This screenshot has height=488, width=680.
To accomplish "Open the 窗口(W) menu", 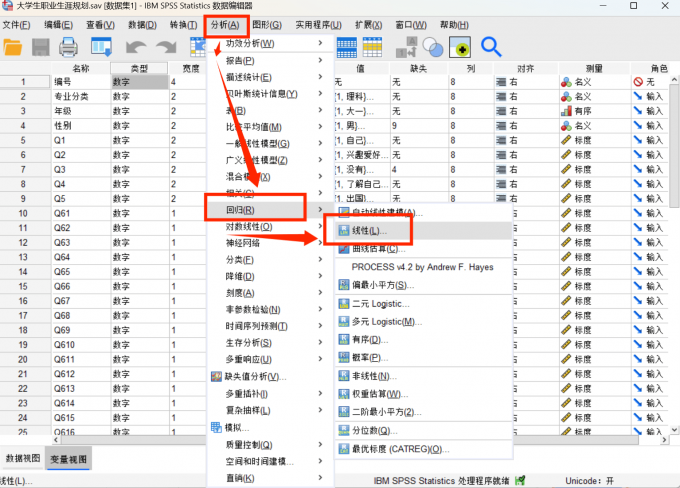I will click(x=411, y=25).
